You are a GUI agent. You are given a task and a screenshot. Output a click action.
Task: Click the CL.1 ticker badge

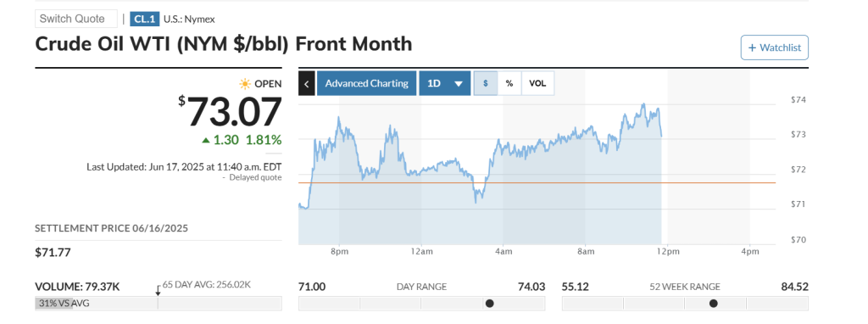point(145,19)
